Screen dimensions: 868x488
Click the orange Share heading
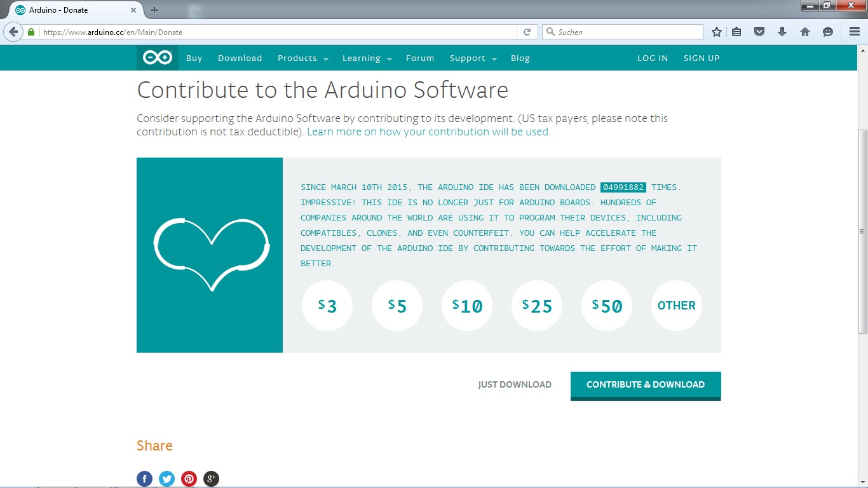point(154,445)
